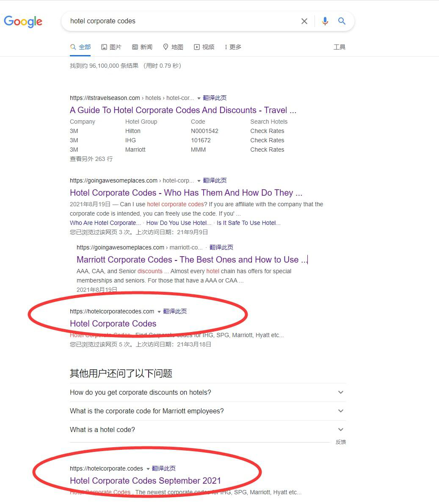Viewport: 439px width, 504px height.
Task: Open sitelink Who Are Hotel Corporate...
Action: 105,223
